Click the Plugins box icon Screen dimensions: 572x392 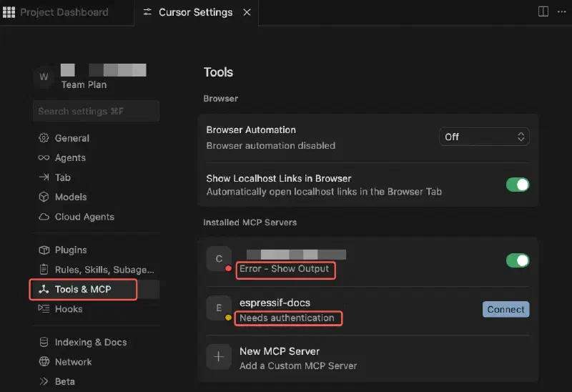44,250
